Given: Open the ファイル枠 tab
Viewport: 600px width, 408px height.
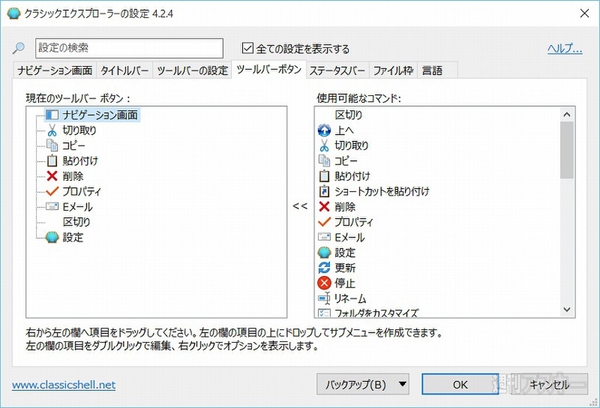Looking at the screenshot, I should click(x=393, y=70).
